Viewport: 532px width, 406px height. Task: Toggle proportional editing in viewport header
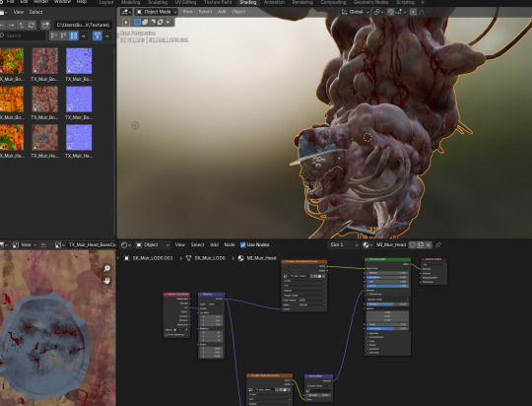413,12
